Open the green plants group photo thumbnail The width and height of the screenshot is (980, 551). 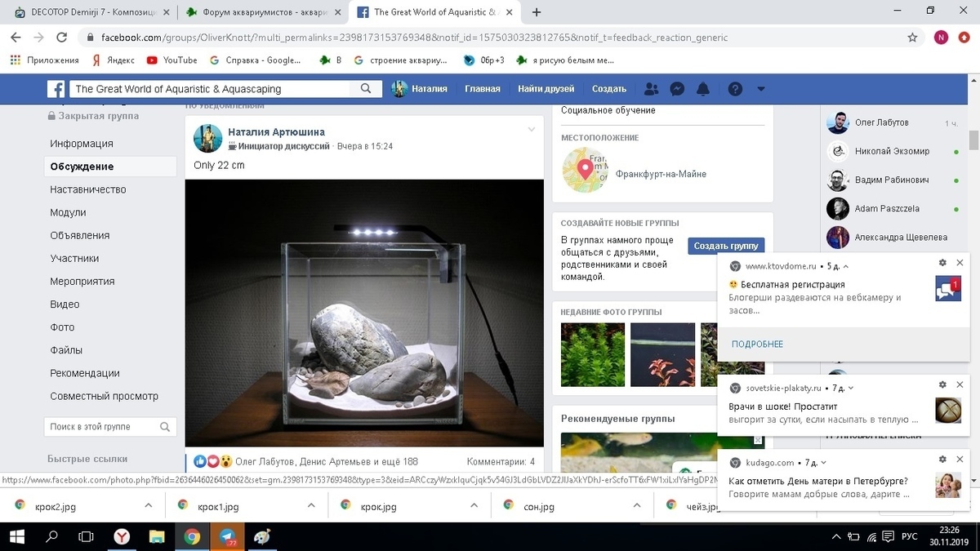tap(593, 354)
